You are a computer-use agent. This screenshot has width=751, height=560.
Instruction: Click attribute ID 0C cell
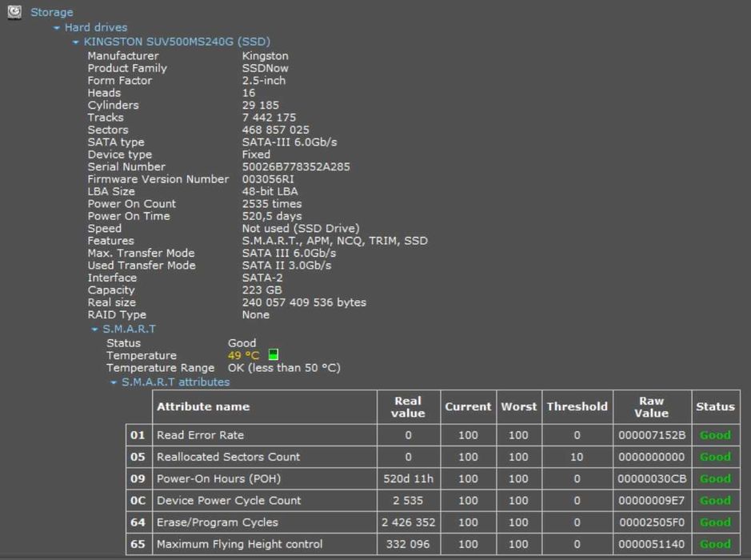pyautogui.click(x=138, y=501)
